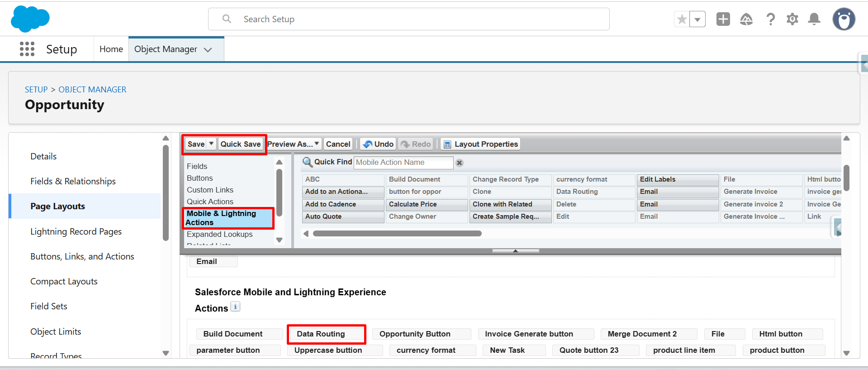Screen dimensions: 868x370
Task: Click the Quick Save button
Action: (x=241, y=144)
